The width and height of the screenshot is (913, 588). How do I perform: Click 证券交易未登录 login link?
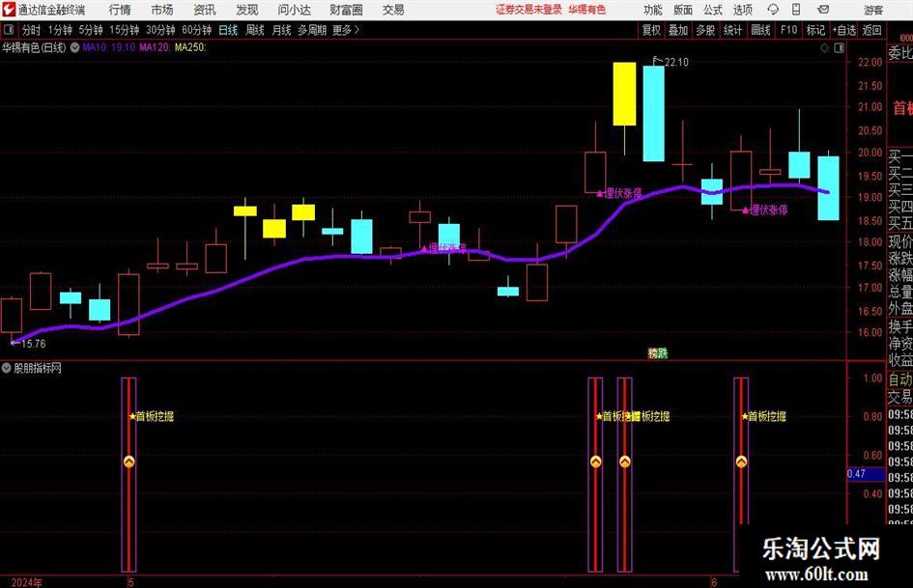(x=528, y=10)
